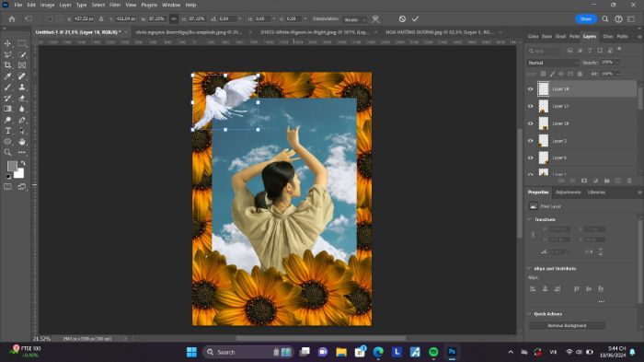Collapse the Align and Distribute section

pos(529,268)
